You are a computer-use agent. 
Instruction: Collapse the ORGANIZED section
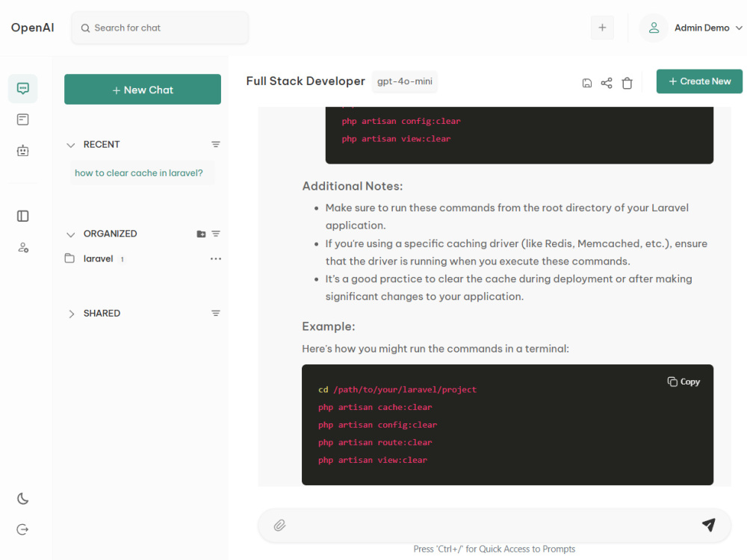point(71,234)
